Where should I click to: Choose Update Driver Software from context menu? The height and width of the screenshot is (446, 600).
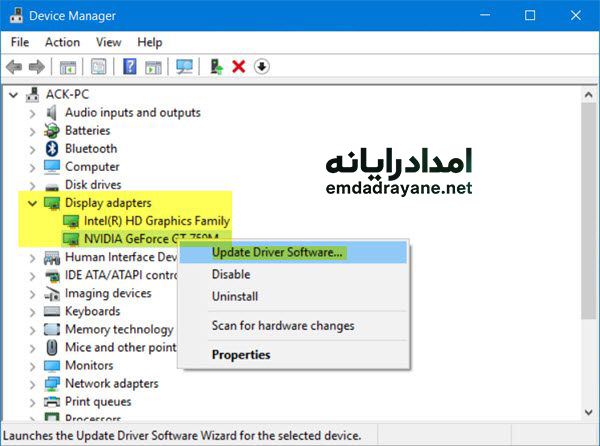click(277, 252)
